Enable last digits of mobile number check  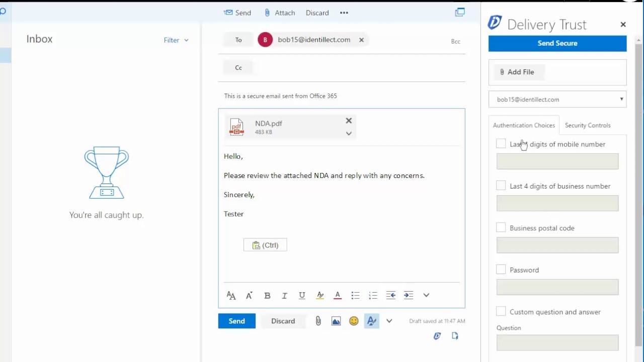click(x=501, y=144)
